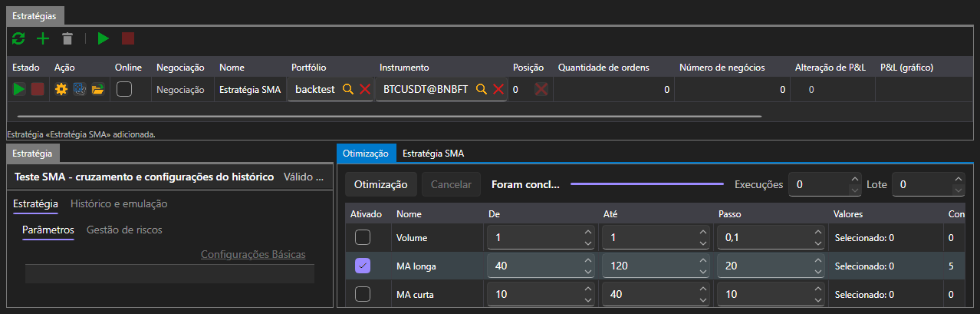Click the Teste SMA settings title text
Screen dimensions: 980x314
click(x=144, y=177)
